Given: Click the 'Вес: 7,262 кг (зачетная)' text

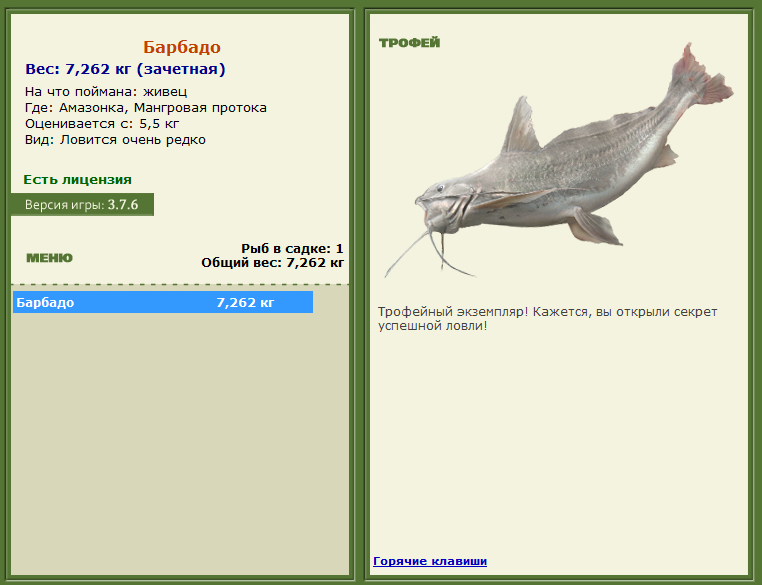Looking at the screenshot, I should coord(125,69).
